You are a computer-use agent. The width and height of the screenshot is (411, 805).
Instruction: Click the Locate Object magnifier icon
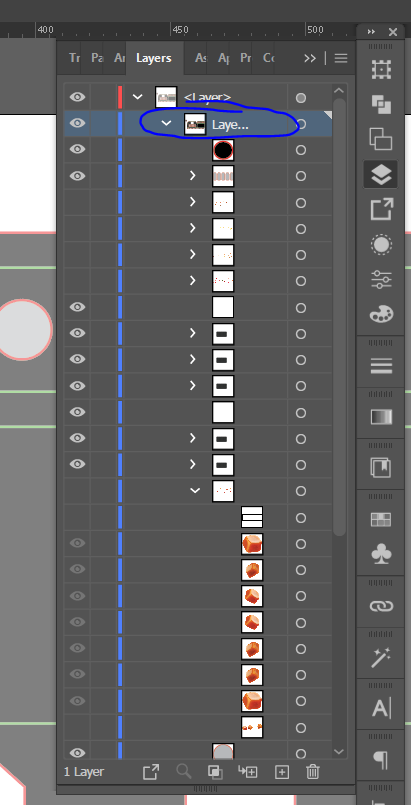coord(183,772)
